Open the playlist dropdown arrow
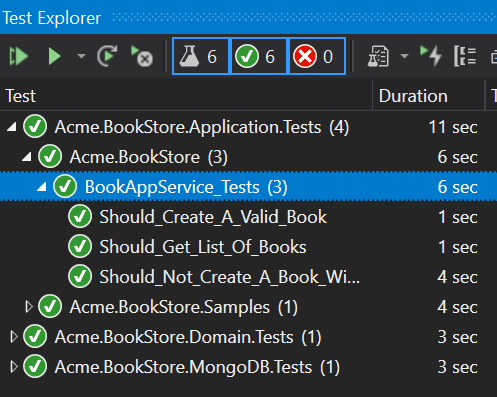The width and height of the screenshot is (497, 397). tap(404, 56)
